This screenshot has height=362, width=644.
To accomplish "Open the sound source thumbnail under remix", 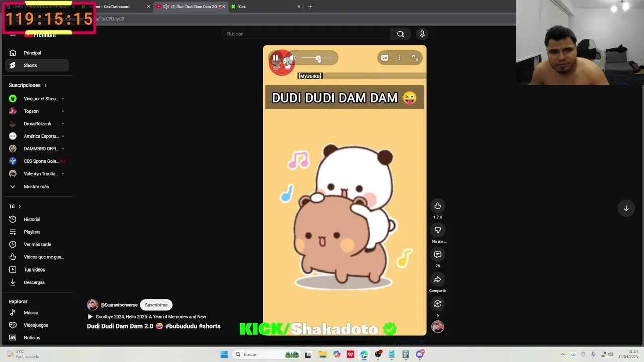I will 438,327.
